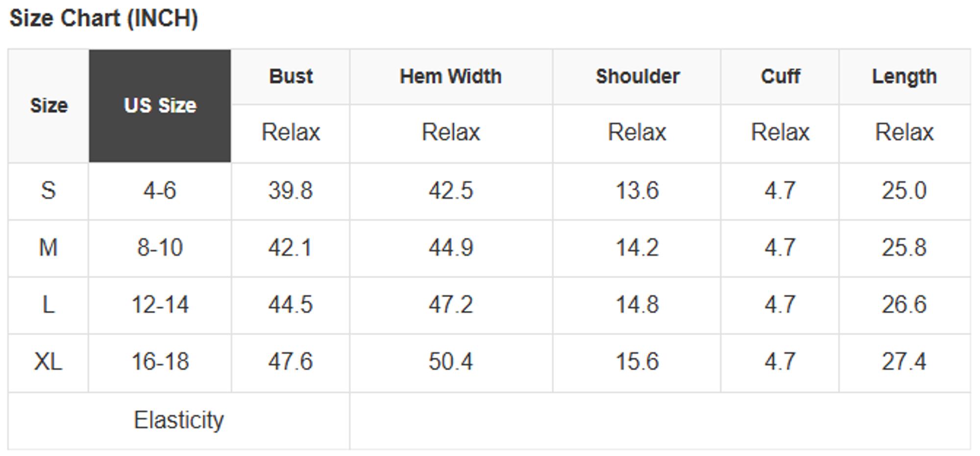Viewport: 980px width, 456px height.
Task: Select the "Shoulder" column header
Action: tap(637, 76)
